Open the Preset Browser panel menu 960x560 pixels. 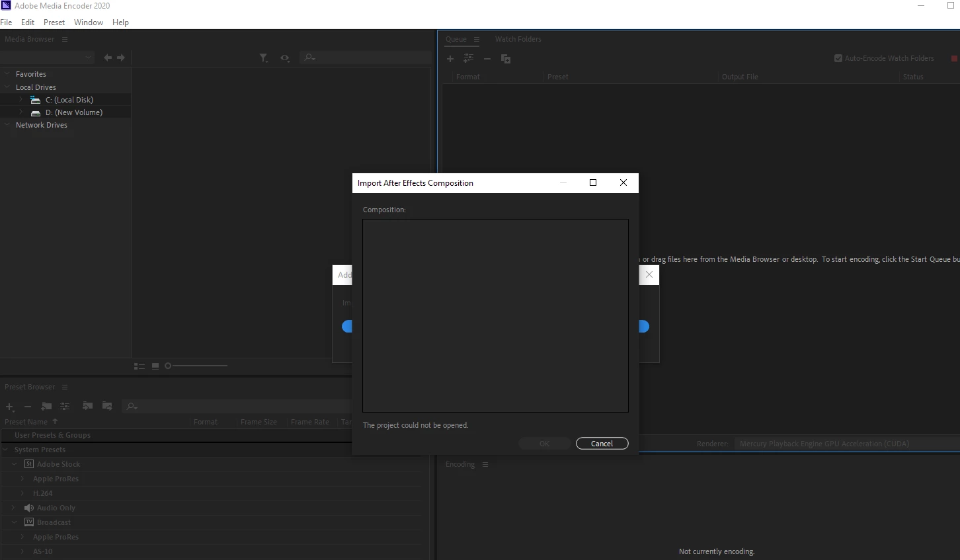65,387
